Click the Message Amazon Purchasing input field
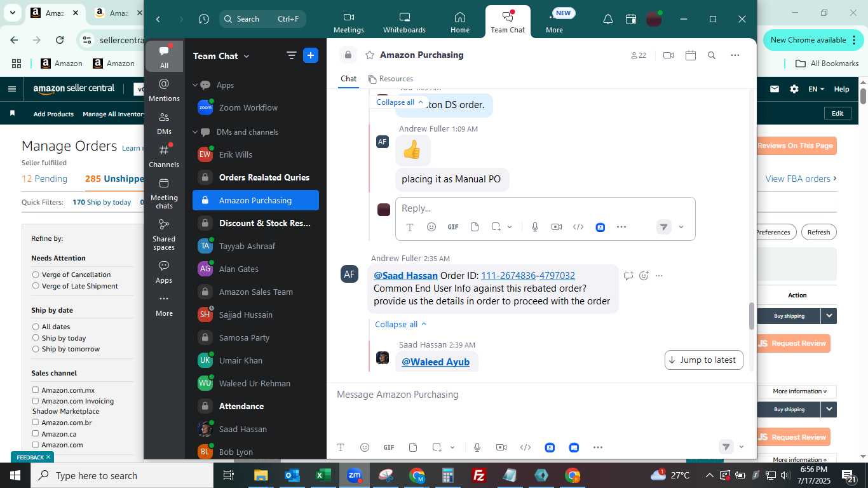The width and height of the screenshot is (868, 488). tap(541, 395)
